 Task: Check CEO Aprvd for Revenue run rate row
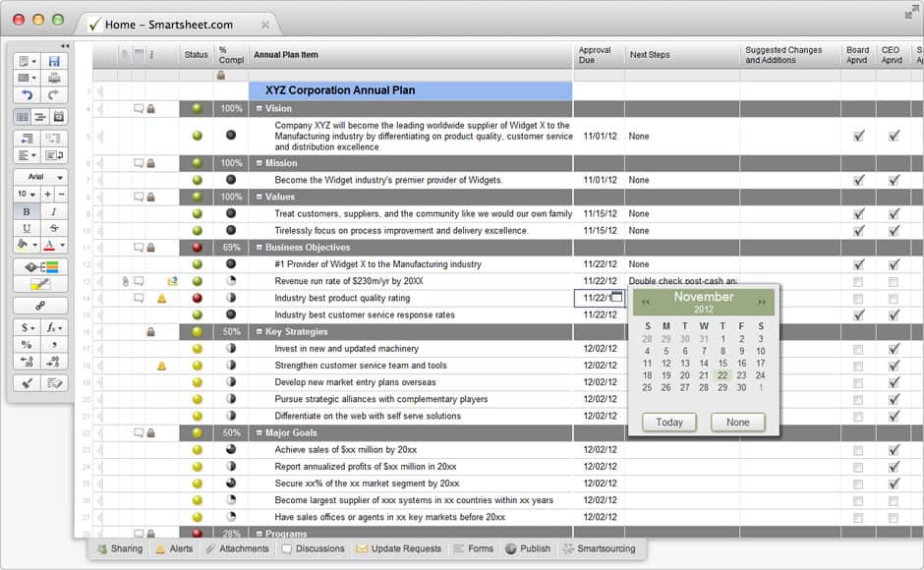pyautogui.click(x=894, y=281)
